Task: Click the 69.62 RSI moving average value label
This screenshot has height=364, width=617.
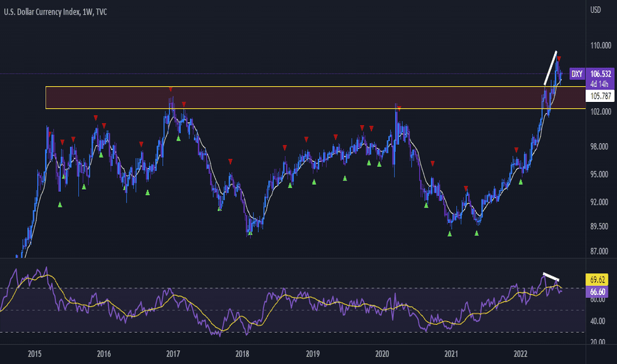Action: pyautogui.click(x=597, y=280)
